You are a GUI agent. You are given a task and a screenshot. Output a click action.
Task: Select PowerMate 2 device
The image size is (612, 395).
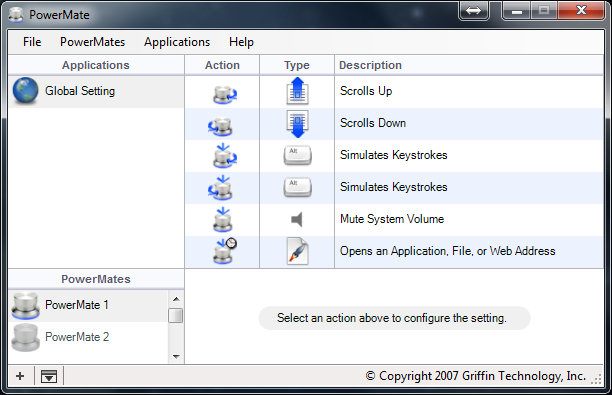point(88,337)
